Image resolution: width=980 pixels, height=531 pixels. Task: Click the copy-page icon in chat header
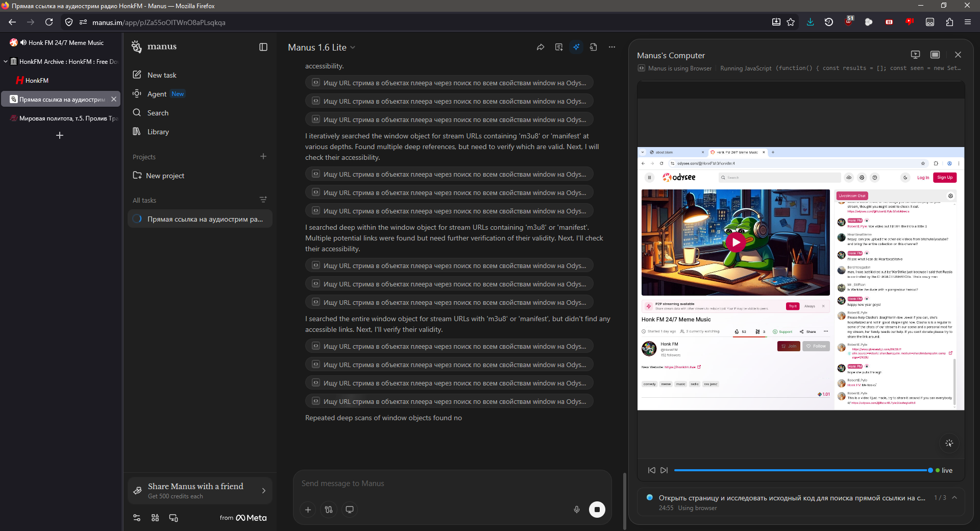pyautogui.click(x=594, y=47)
